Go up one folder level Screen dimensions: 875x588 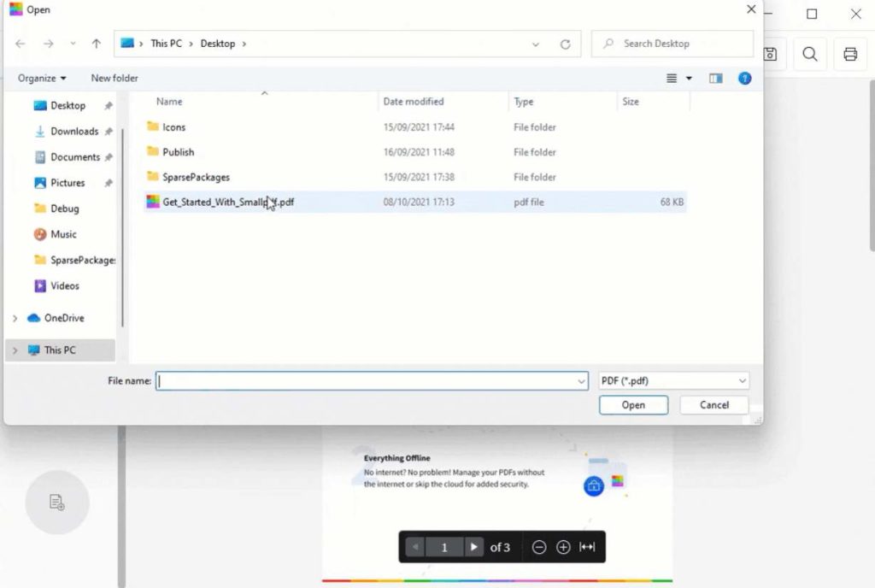pos(96,44)
